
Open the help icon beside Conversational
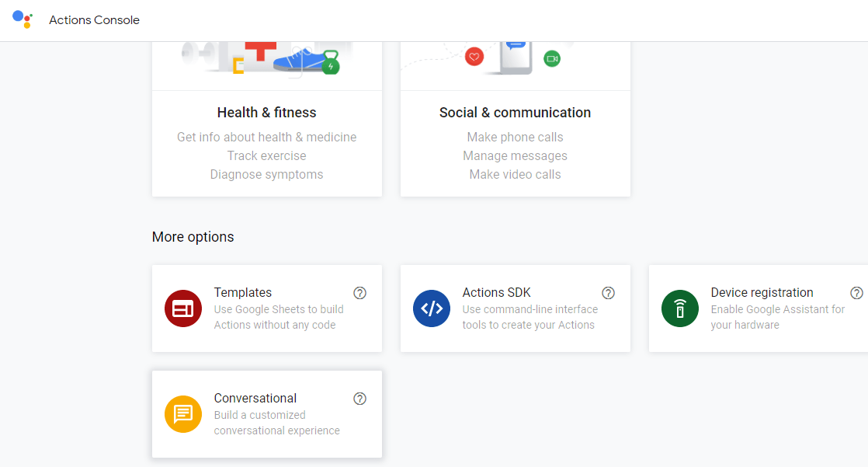359,399
